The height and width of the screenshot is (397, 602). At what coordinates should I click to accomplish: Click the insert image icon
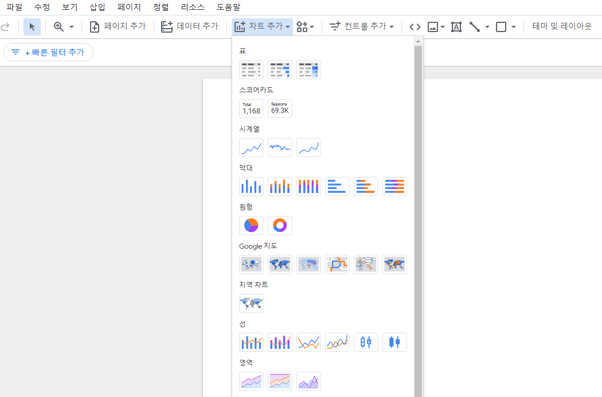433,27
